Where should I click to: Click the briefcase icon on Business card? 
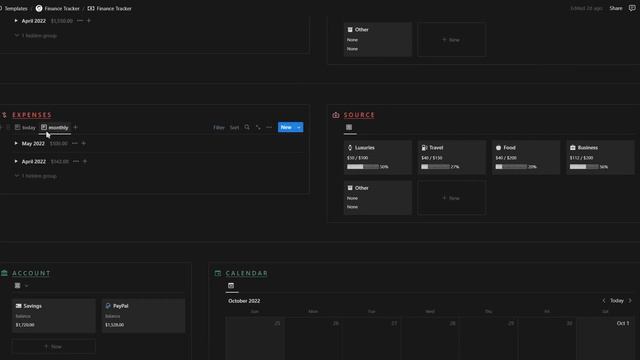pos(573,148)
